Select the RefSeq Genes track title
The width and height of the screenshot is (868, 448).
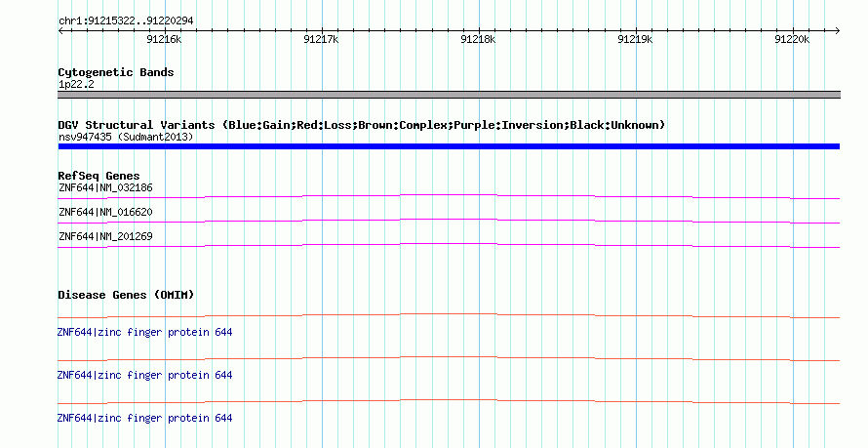[x=99, y=176]
